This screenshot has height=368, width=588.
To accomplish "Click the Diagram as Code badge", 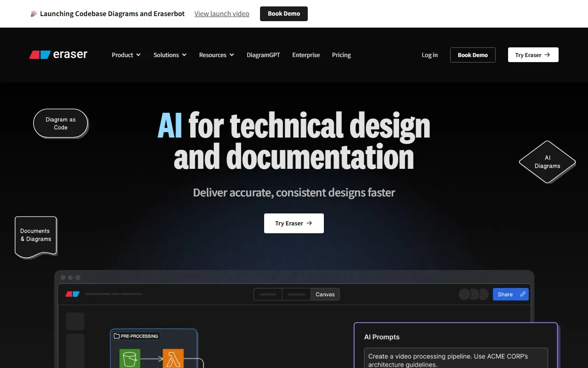I will point(61,123).
